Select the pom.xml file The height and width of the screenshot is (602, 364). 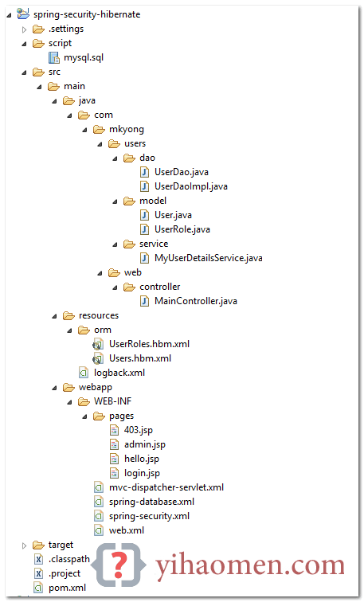[x=67, y=588]
